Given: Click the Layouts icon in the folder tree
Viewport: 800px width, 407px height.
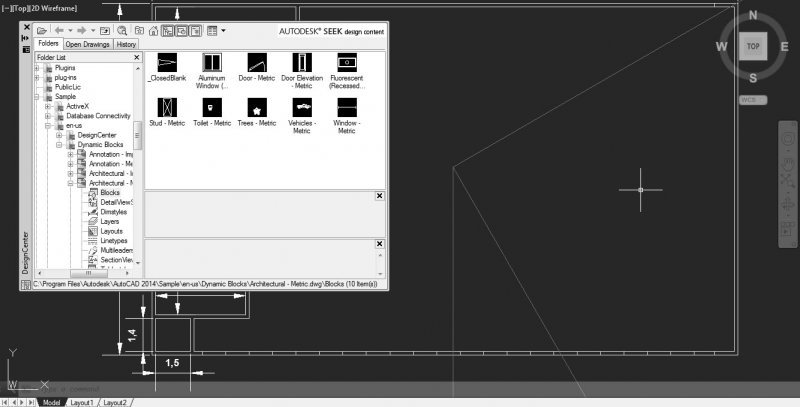Looking at the screenshot, I should click(93, 231).
